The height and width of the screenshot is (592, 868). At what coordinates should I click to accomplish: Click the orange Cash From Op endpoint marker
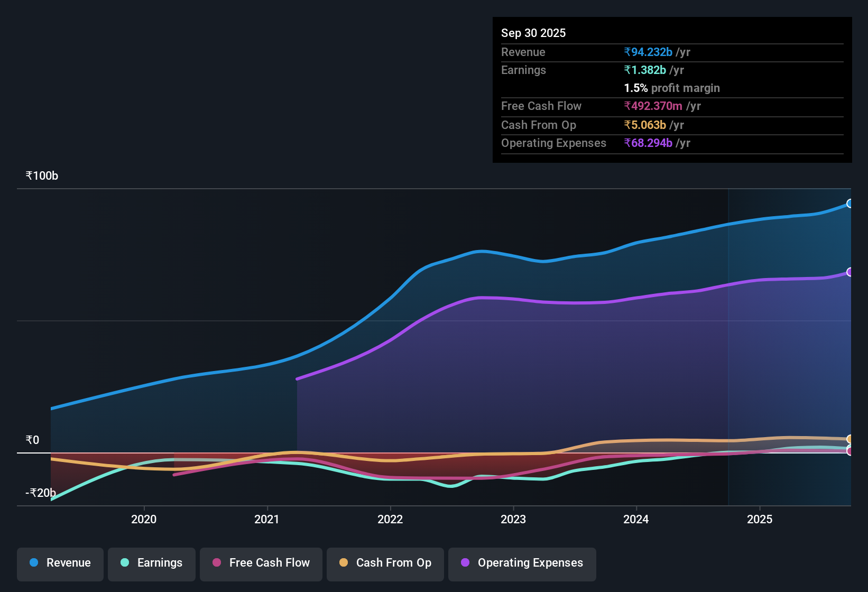point(849,439)
